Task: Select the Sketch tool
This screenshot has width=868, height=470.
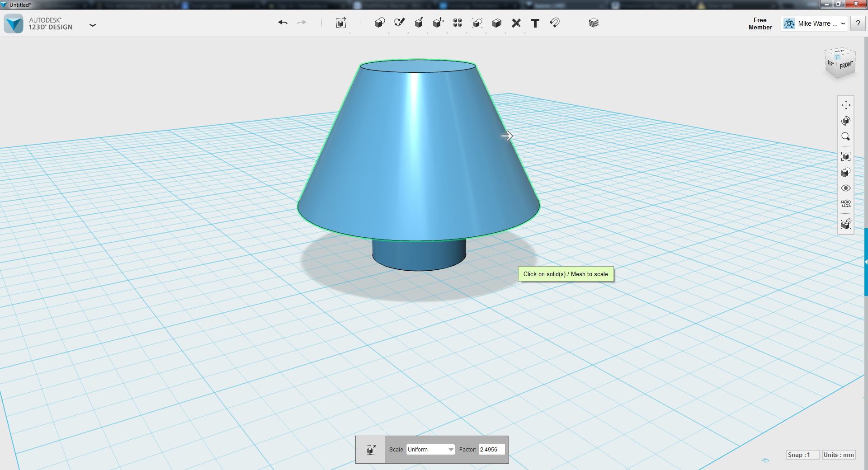Action: click(x=399, y=23)
